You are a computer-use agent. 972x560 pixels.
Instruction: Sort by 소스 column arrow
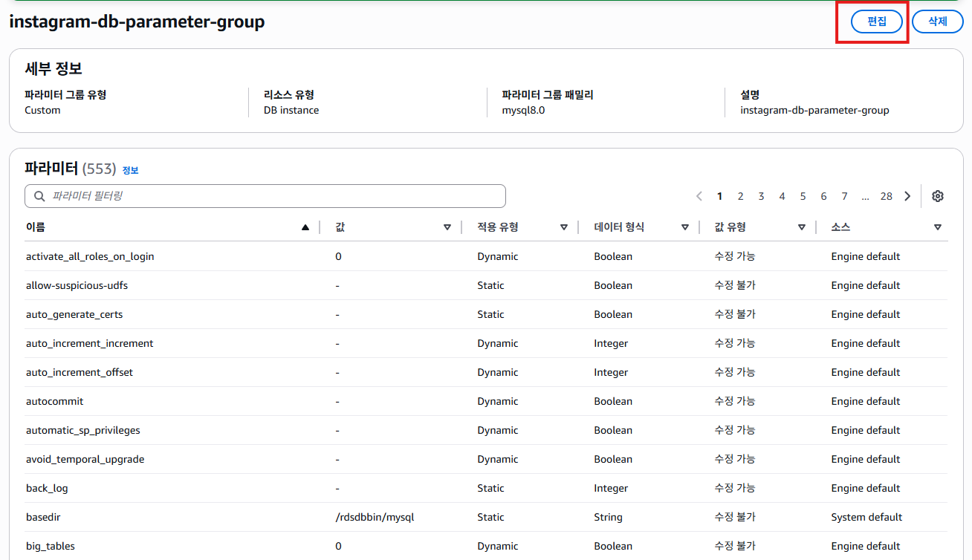tap(938, 227)
